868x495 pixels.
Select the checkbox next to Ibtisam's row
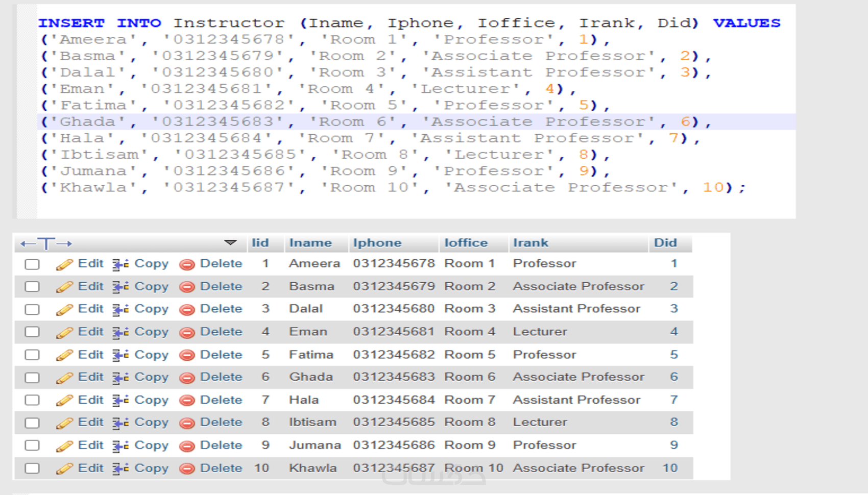pyautogui.click(x=32, y=423)
